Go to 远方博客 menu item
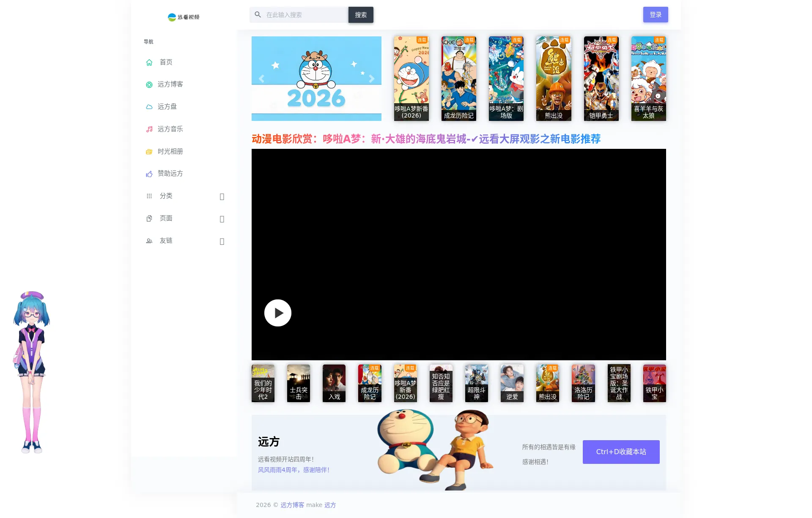 (184, 85)
